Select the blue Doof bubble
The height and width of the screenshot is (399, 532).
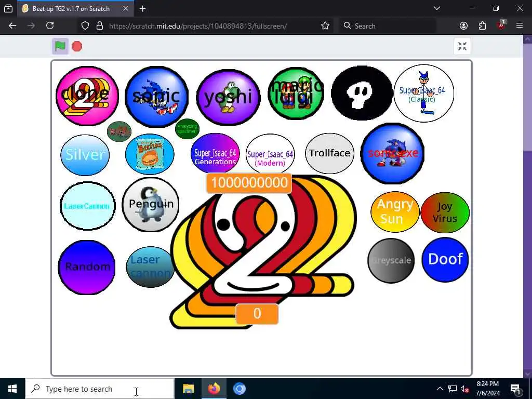click(445, 260)
